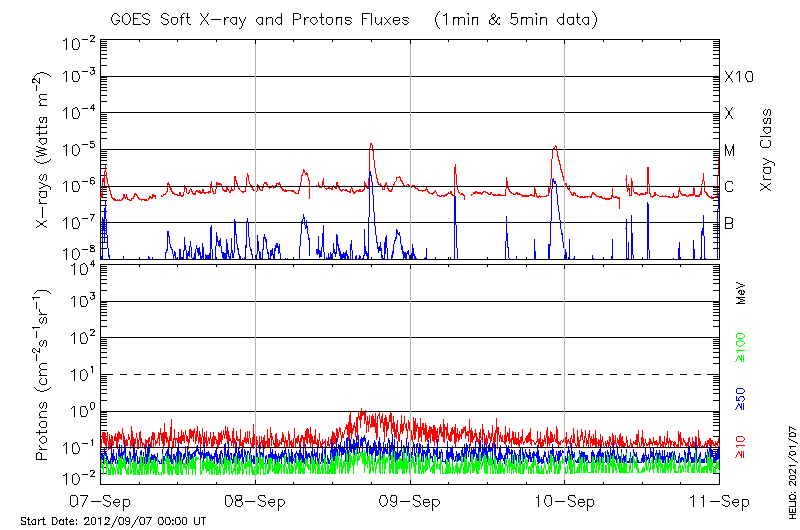
Task: Click the HELIO date stamp
Action: point(790,478)
